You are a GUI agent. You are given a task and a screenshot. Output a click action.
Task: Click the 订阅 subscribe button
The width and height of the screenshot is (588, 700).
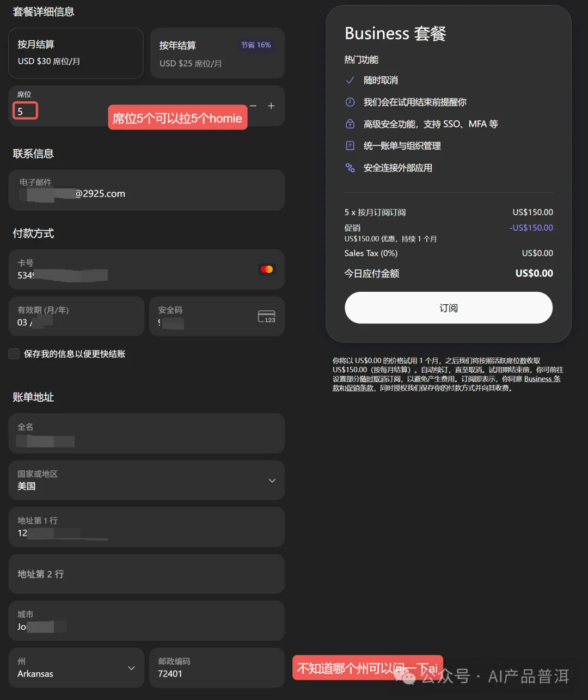click(448, 308)
